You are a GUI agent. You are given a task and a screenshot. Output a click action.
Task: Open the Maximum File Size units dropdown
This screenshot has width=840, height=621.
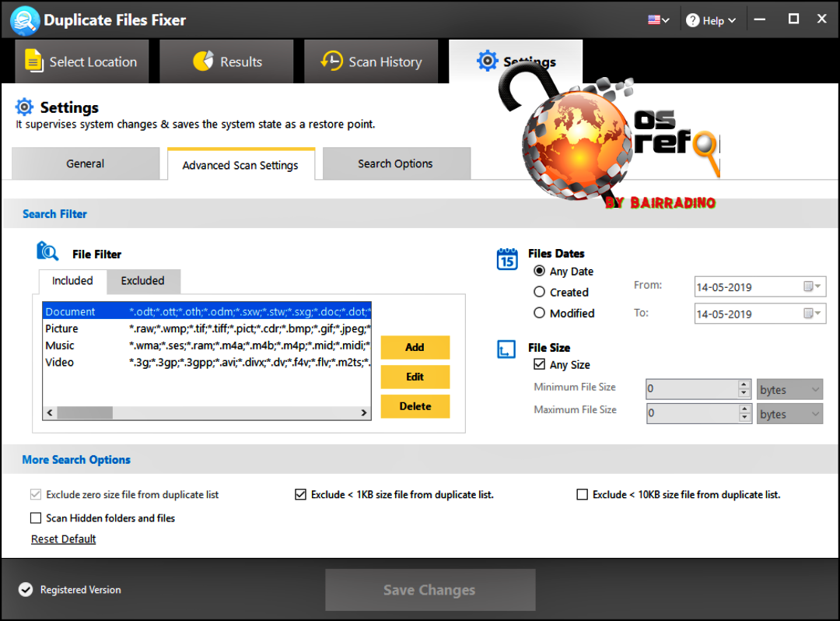point(789,414)
